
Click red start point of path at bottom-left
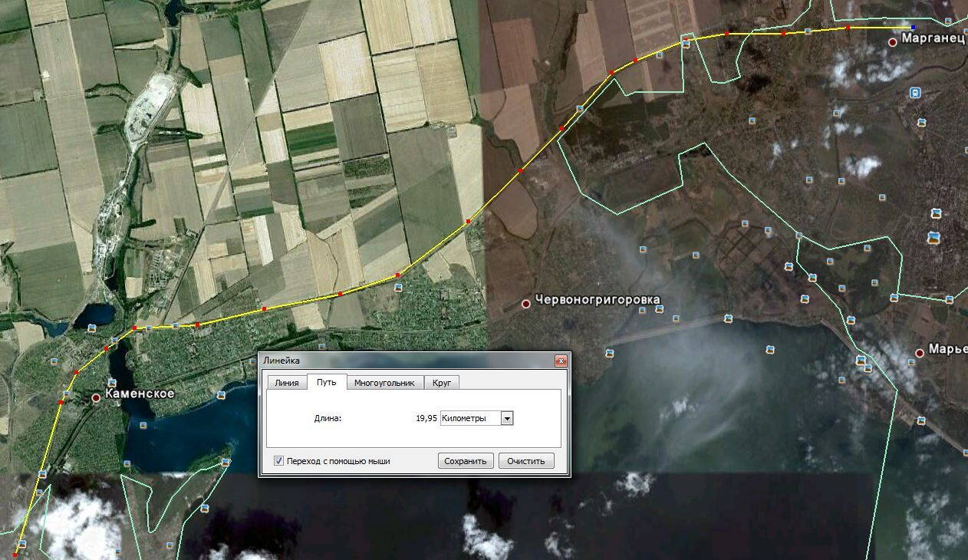click(x=15, y=553)
